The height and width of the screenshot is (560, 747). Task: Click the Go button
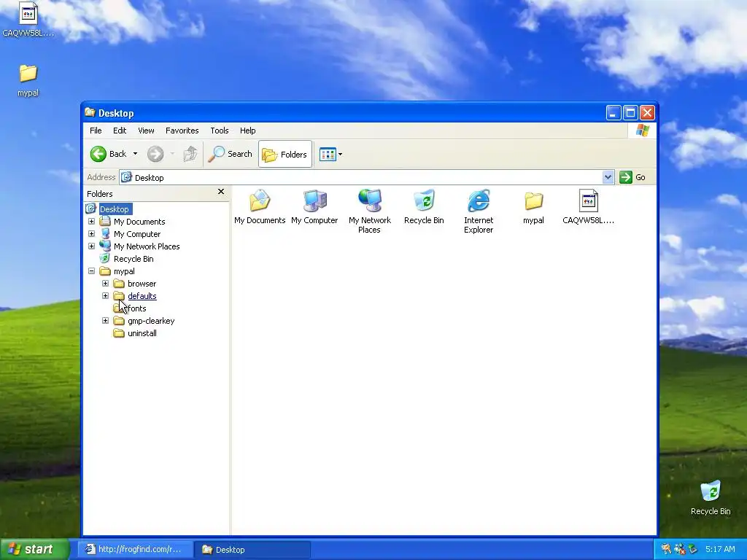[x=632, y=178]
